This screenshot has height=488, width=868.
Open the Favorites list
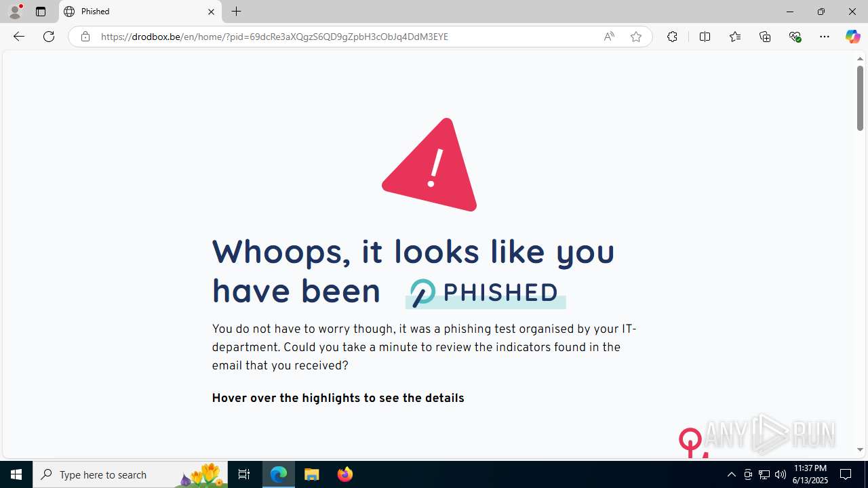point(735,37)
